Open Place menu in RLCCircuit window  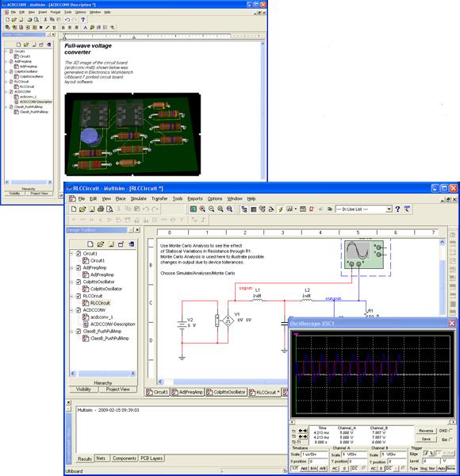click(x=121, y=198)
